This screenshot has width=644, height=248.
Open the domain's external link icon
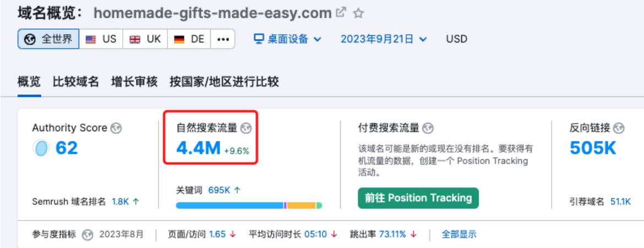(x=341, y=13)
